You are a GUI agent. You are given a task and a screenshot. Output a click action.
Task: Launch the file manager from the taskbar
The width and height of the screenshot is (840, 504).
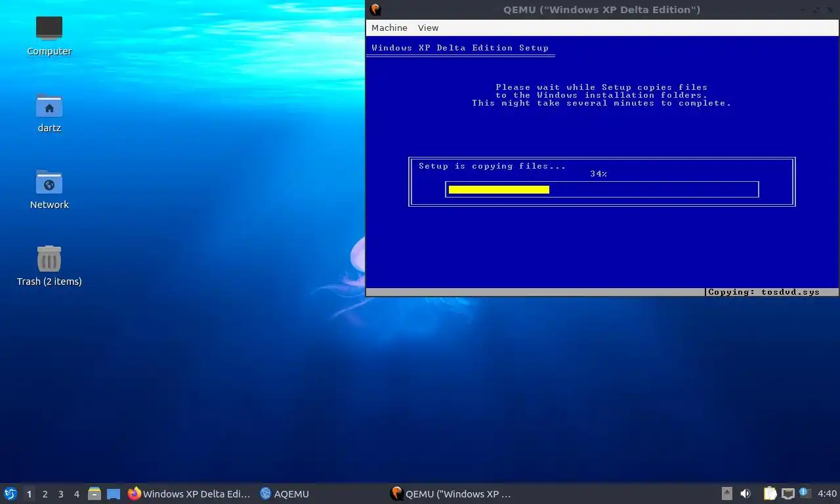[x=94, y=493]
